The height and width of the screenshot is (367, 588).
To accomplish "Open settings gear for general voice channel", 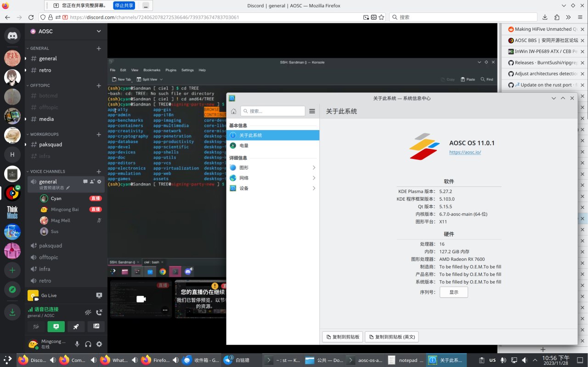I will coord(99,182).
